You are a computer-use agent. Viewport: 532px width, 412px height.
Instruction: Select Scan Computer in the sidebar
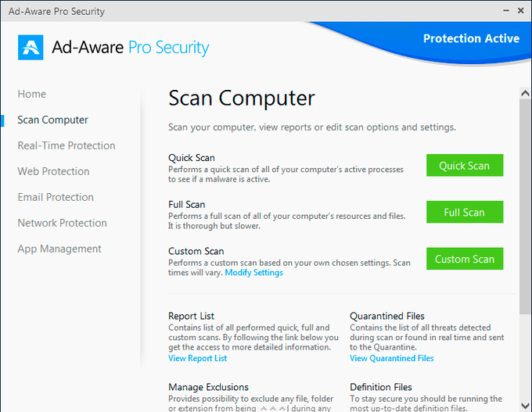click(52, 120)
